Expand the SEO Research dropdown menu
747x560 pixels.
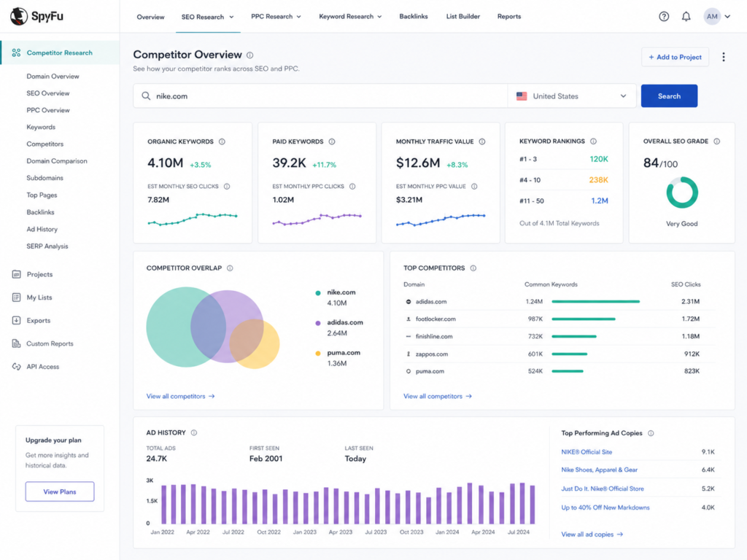click(208, 17)
